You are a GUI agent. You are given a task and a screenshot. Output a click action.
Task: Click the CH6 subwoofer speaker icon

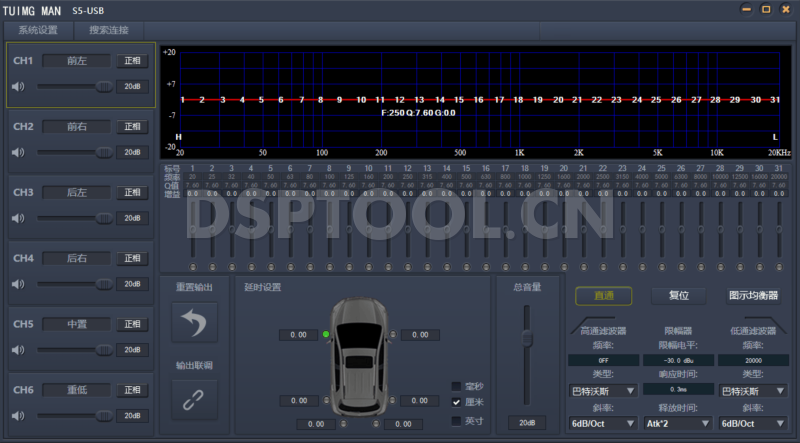(x=18, y=416)
